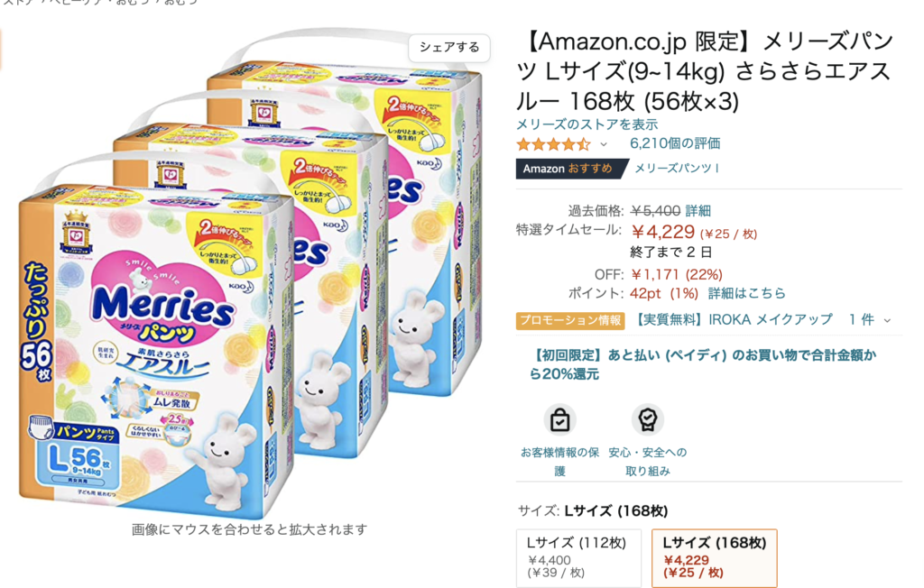The width and height of the screenshot is (924, 588).
Task: Click the プロモーション情報 orange label
Action: pos(570,320)
